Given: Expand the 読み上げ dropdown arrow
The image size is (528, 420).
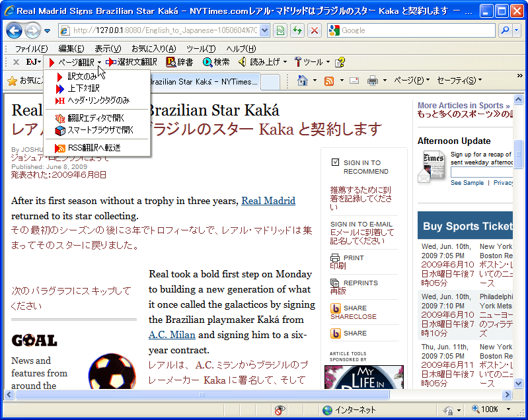Looking at the screenshot, I should [285, 62].
